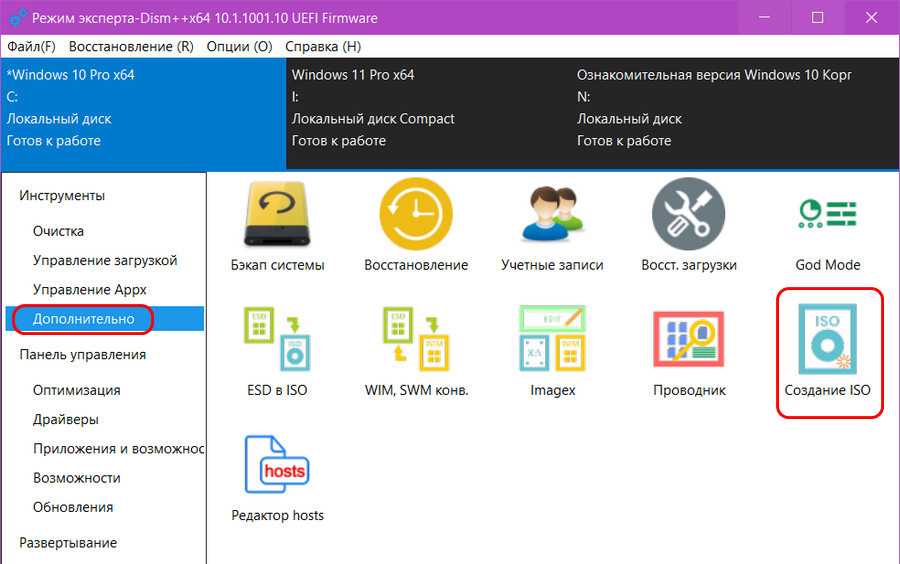This screenshot has height=564, width=900.
Task: Launch the Восстановление clock icon
Action: click(x=416, y=214)
